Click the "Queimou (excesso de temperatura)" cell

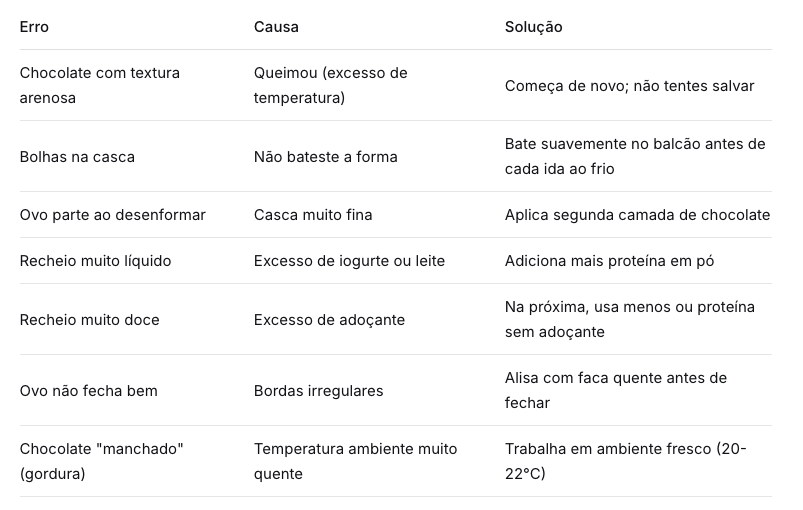coord(330,86)
